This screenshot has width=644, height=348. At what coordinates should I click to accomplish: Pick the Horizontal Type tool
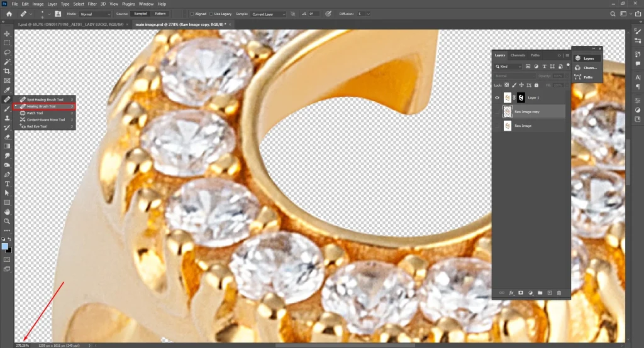[7, 184]
